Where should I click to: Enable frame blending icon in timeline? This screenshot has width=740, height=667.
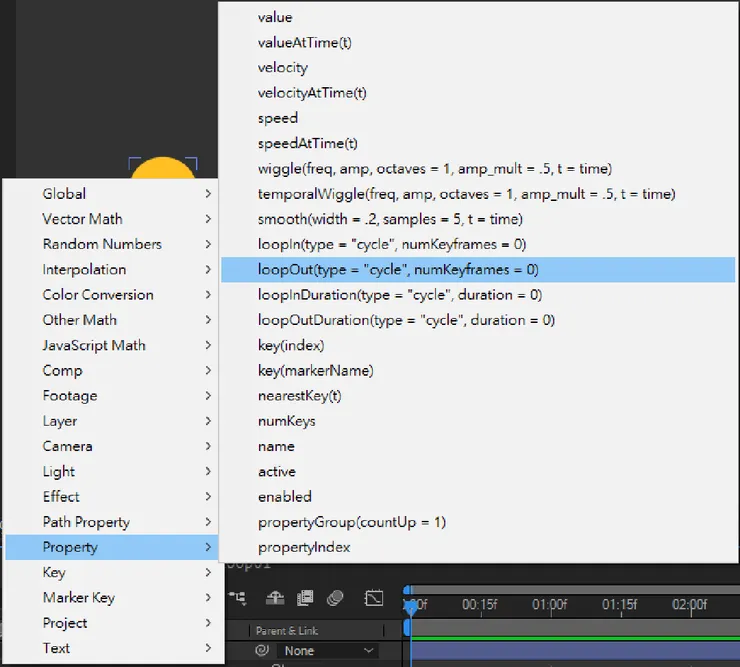click(304, 598)
